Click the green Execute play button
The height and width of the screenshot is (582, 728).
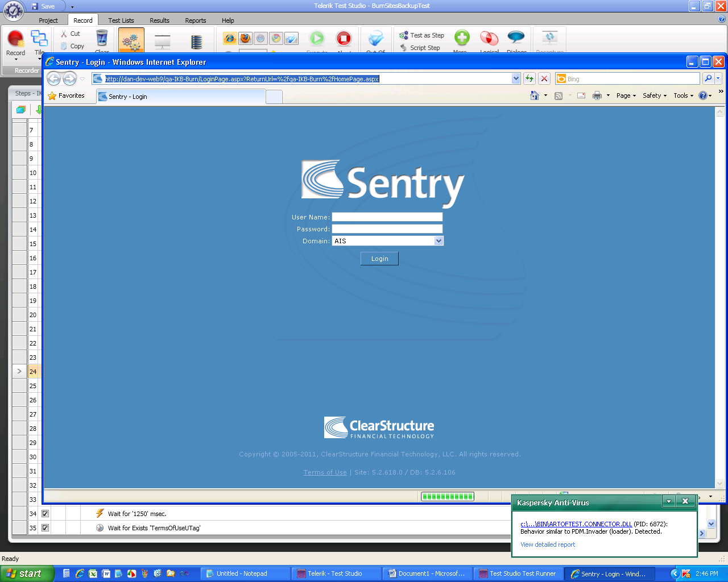317,38
